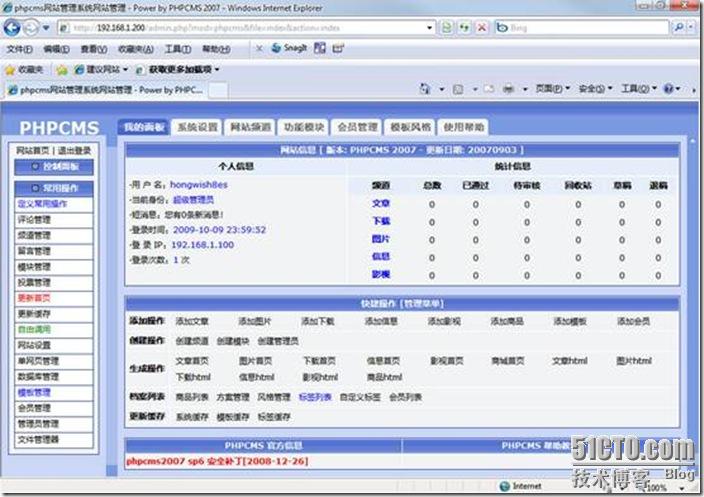Image resolution: width=704 pixels, height=497 pixels.
Task: Open the 查看(V) menu
Action: point(93,49)
